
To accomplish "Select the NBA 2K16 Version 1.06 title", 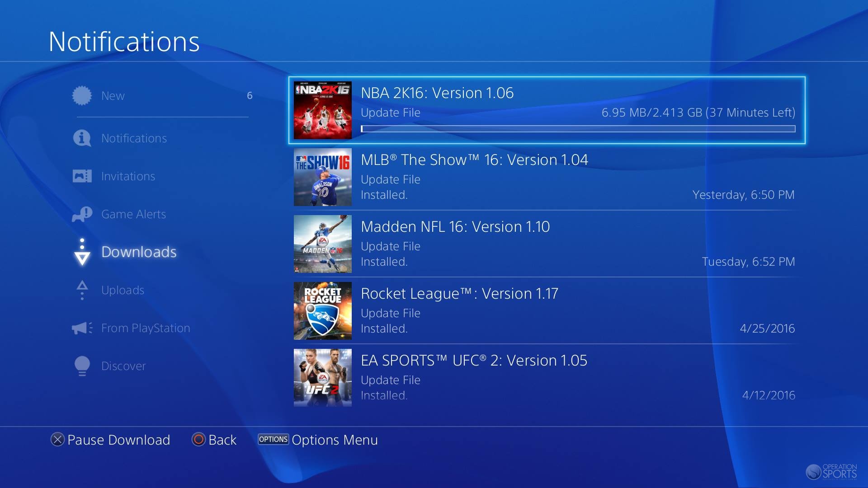I will 437,93.
